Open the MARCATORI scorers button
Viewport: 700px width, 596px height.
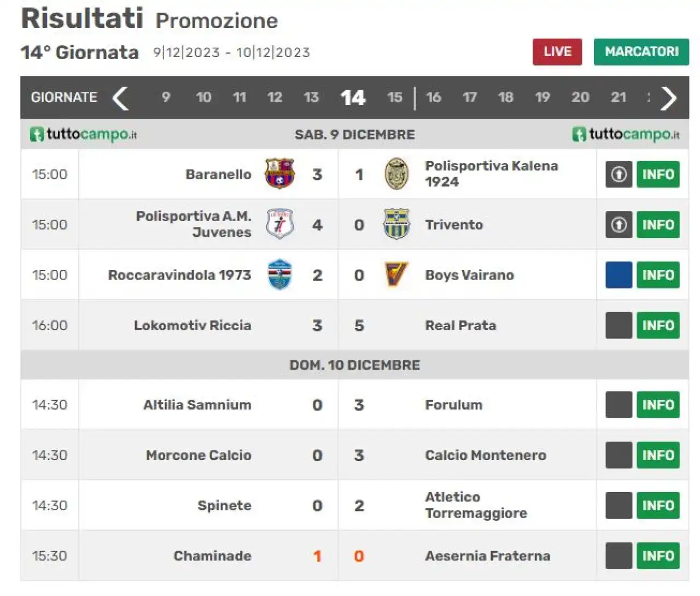(x=641, y=52)
